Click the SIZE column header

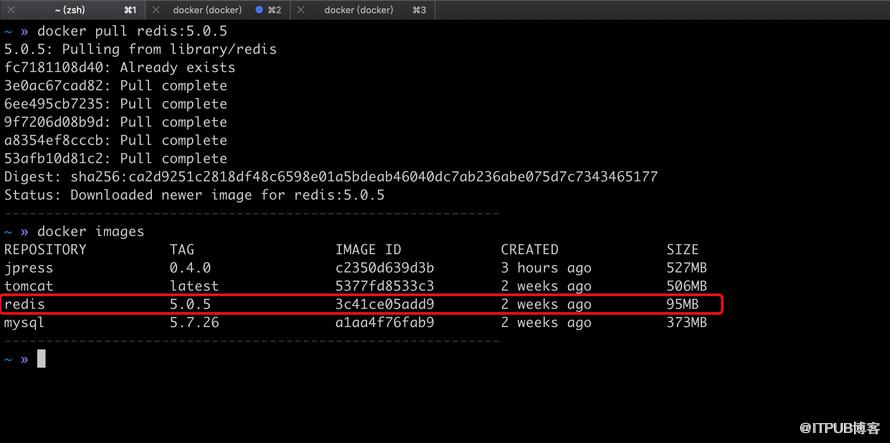682,249
